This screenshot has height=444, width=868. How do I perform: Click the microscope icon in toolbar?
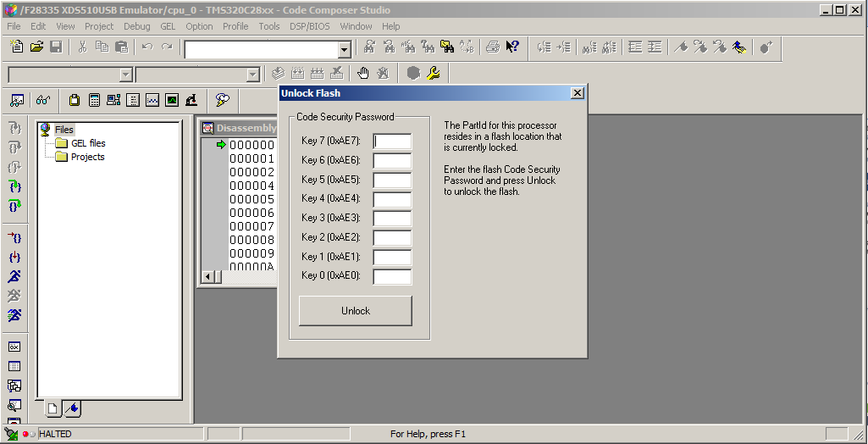pyautogui.click(x=191, y=100)
